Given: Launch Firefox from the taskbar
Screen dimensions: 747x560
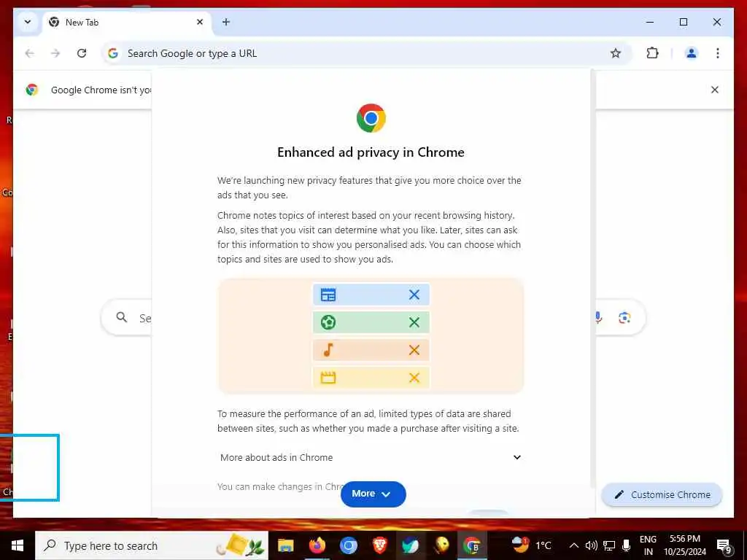Looking at the screenshot, I should pos(317,545).
